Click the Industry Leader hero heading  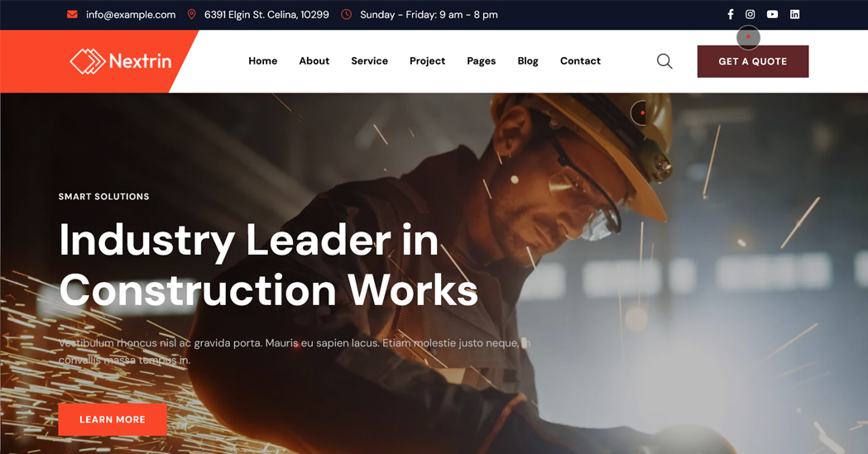(x=268, y=265)
